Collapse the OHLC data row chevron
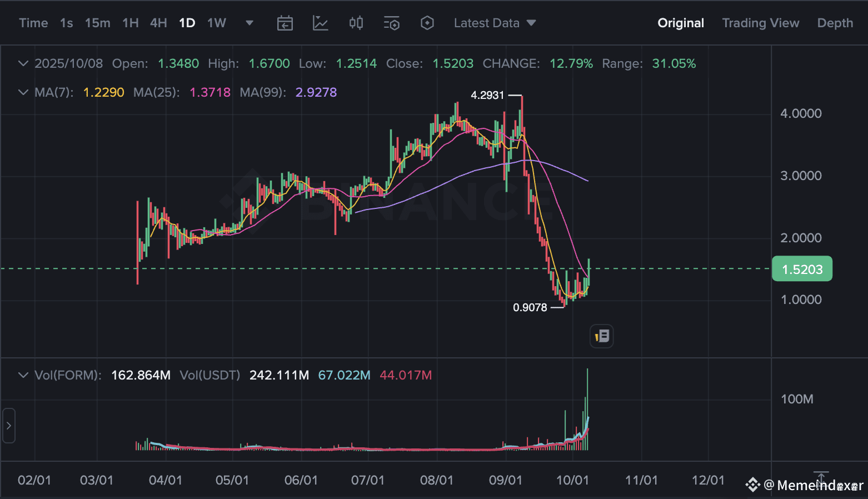 pos(23,63)
